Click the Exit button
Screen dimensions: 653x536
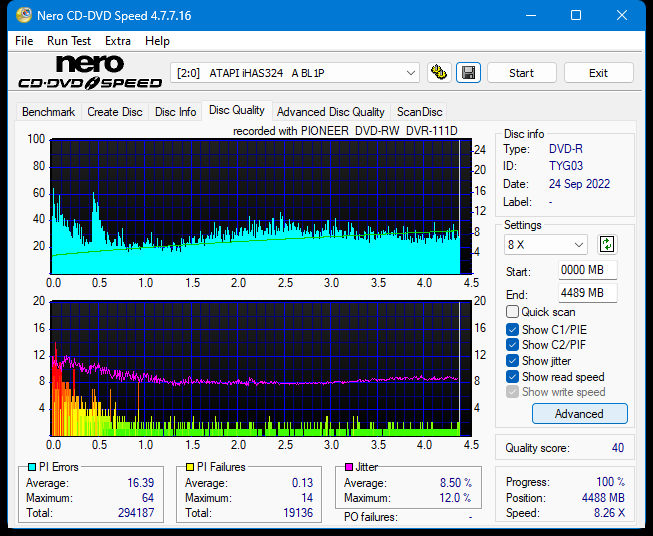[x=598, y=73]
